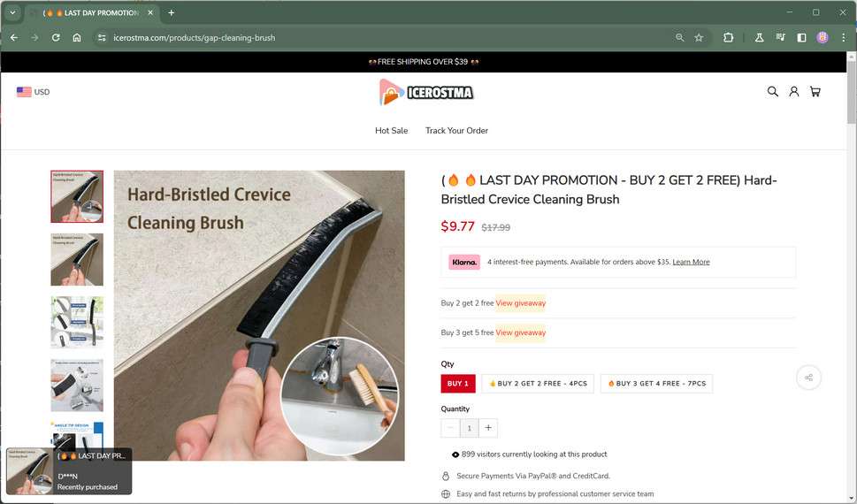Image resolution: width=857 pixels, height=504 pixels.
Task: Reload the page with refresh icon
Action: click(56, 38)
